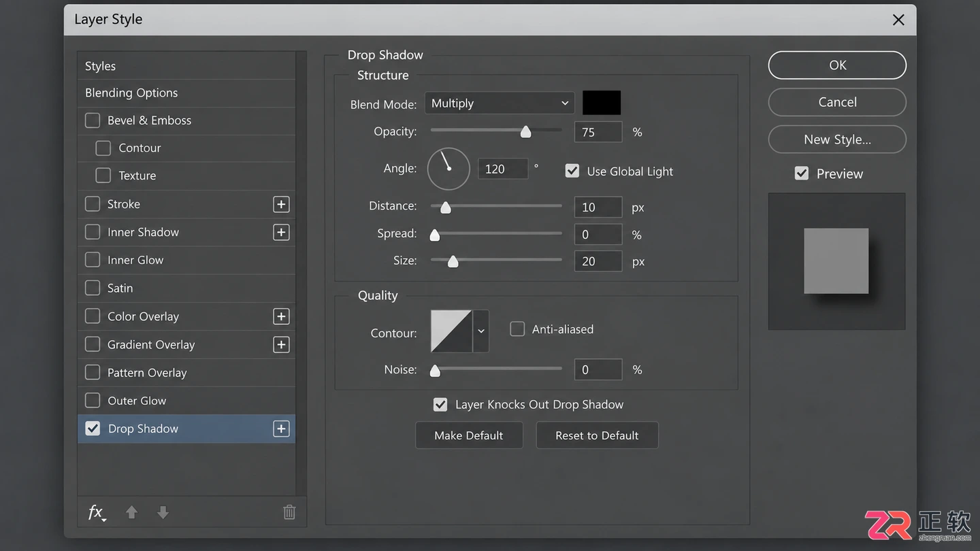Click the Angle value input field
This screenshot has width=980, height=551.
point(503,169)
